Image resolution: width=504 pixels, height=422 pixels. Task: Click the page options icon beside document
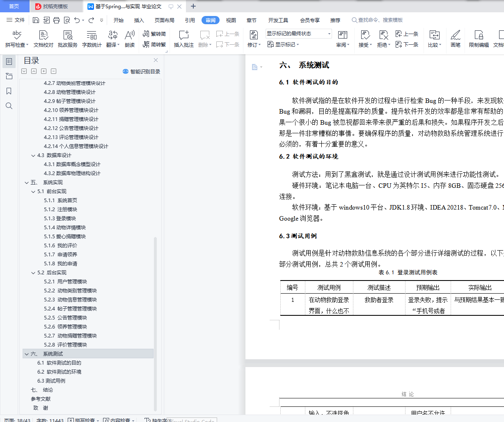tap(255, 67)
